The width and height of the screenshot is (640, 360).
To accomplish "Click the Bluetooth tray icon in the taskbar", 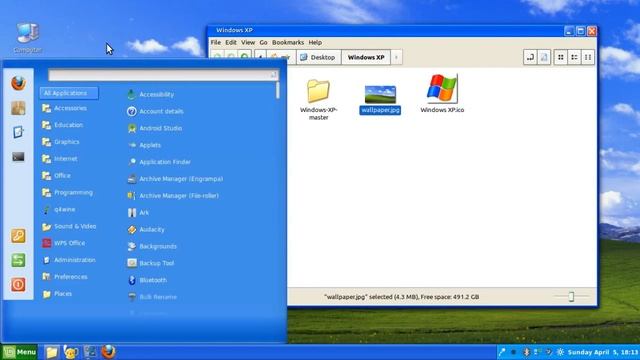I will [x=527, y=352].
